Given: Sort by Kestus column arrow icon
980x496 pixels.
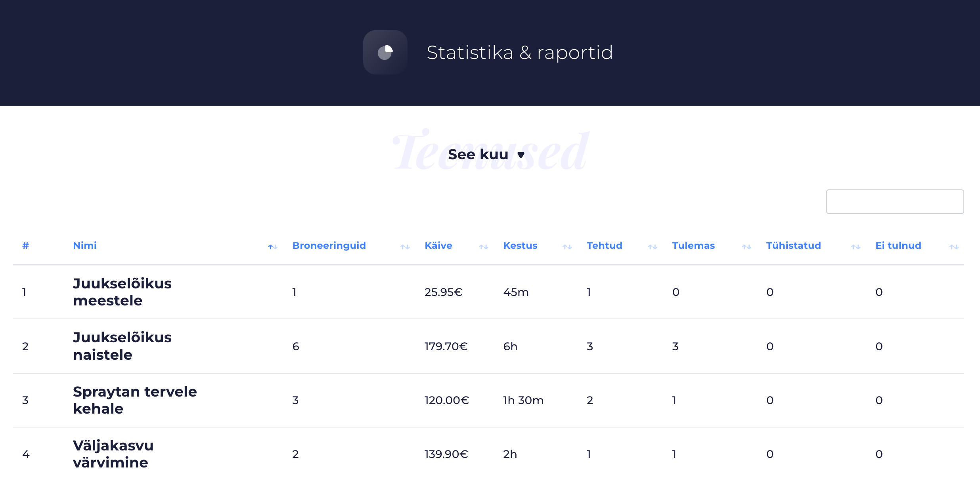Looking at the screenshot, I should coord(567,247).
